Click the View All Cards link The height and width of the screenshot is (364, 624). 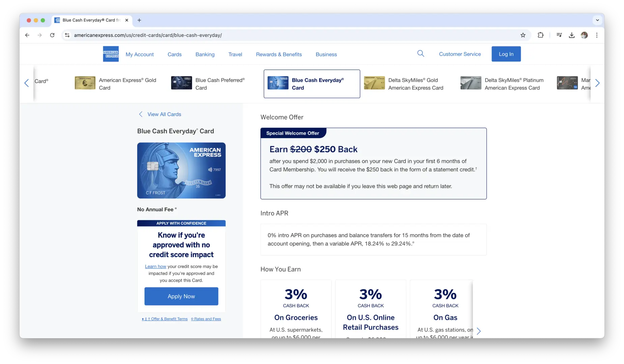coord(160,114)
